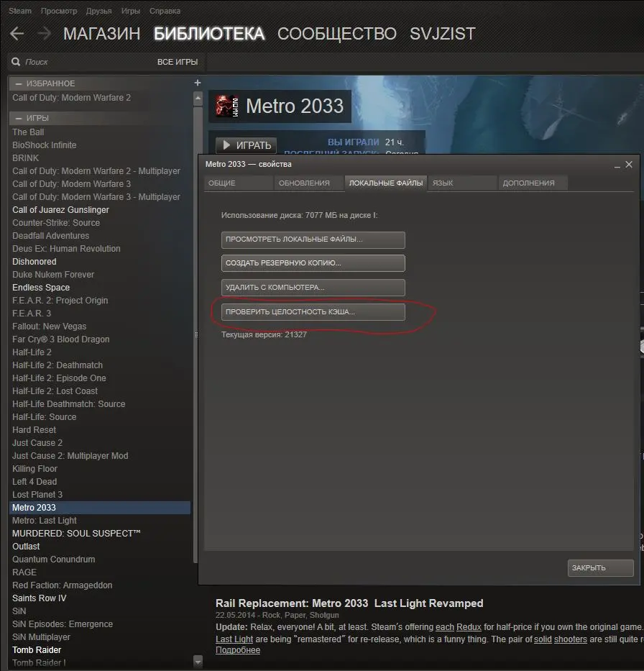Click УДАЛИТЬ С КОМПЬЮТЕРА button
644x671 pixels.
[313, 288]
